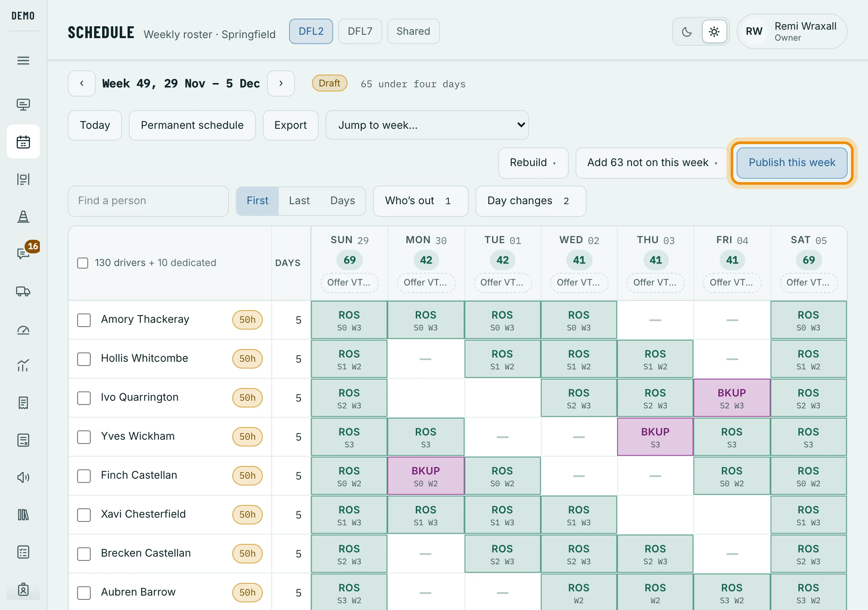Viewport: 868px width, 610px height.
Task: Select the calendar schedule sidebar icon
Action: point(23,142)
